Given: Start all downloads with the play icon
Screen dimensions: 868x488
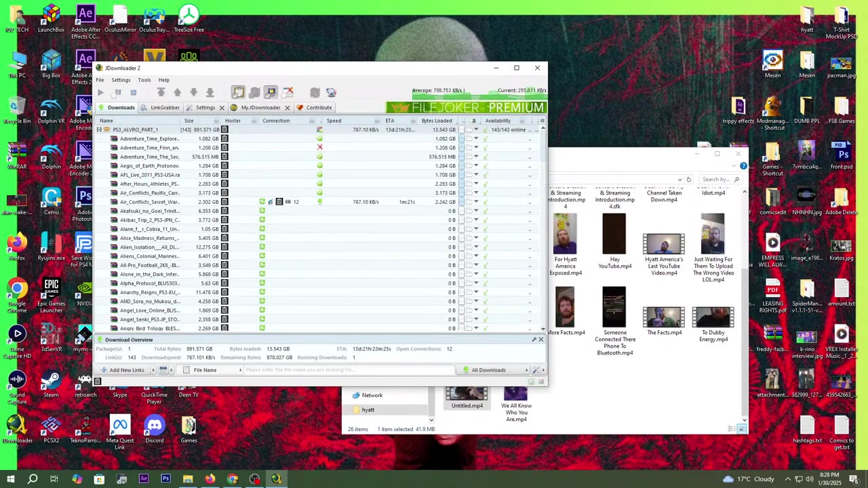Looking at the screenshot, I should coord(100,92).
